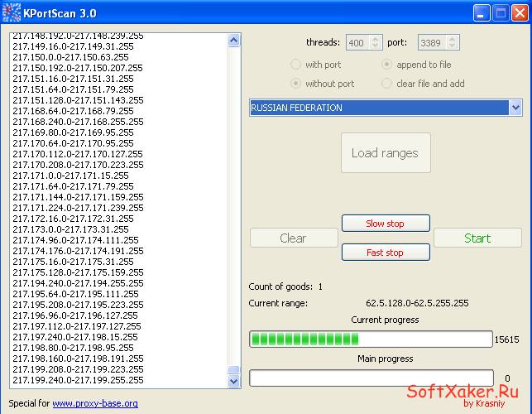532x414 pixels.
Task: Select range 217.175.16.0-217.175.31.255
Action: click(x=74, y=262)
